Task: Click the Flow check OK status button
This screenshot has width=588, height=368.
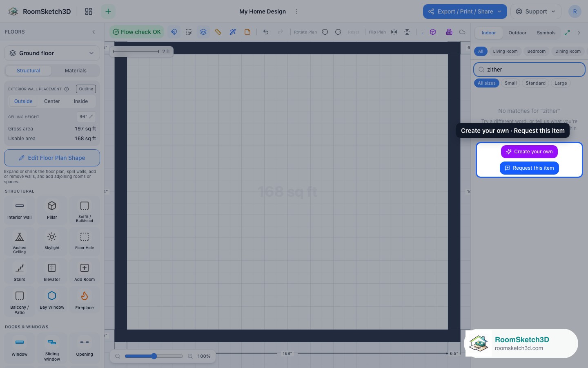Action: tap(137, 32)
